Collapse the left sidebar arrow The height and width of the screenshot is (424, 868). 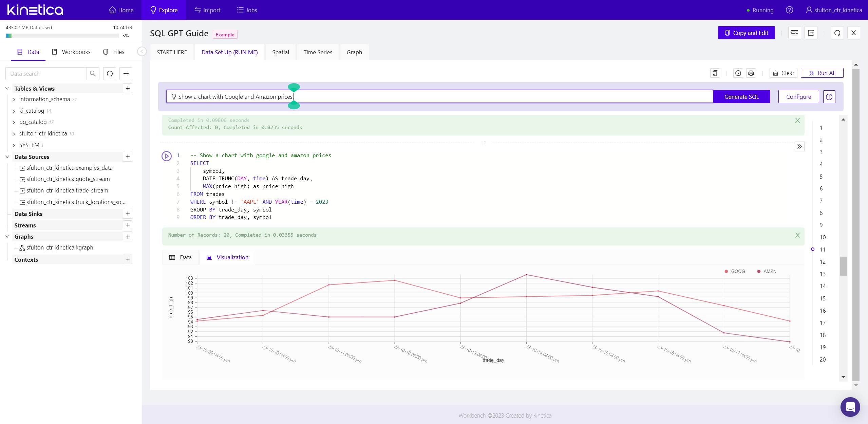point(142,52)
